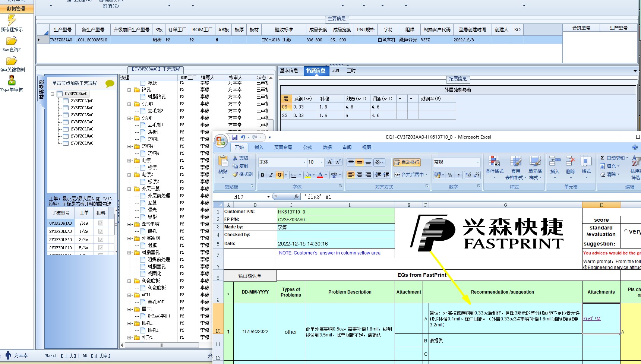Collapse the 外层干膜 process folder
The height and width of the screenshot is (364, 641).
[x=129, y=189]
